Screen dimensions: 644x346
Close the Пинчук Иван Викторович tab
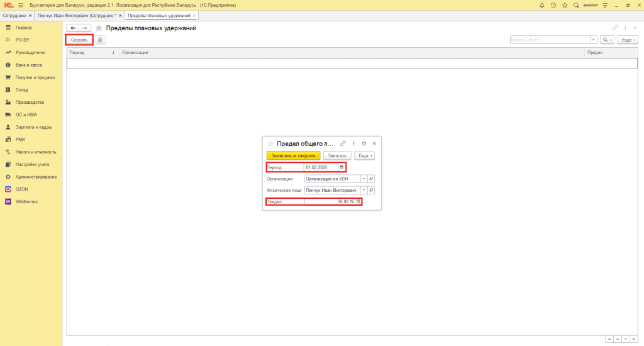120,16
